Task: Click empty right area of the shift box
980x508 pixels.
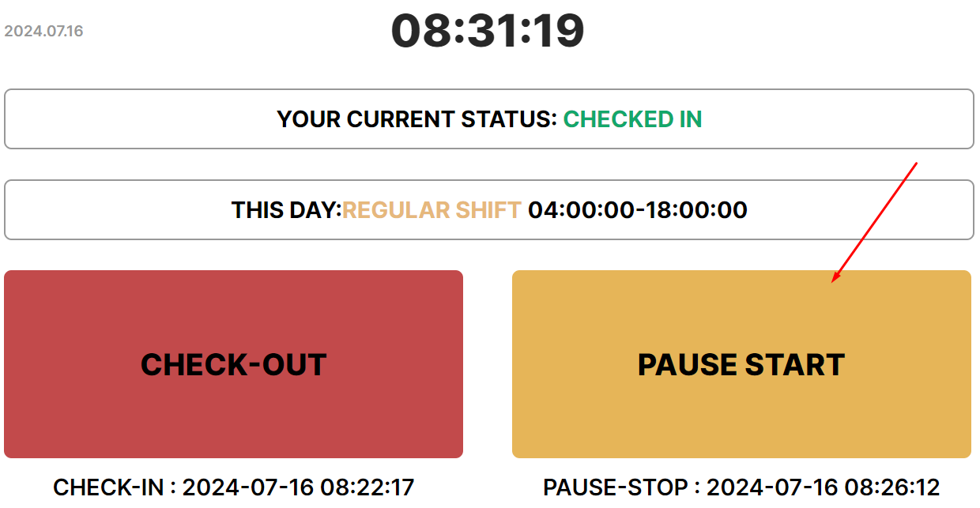Action: 869,210
